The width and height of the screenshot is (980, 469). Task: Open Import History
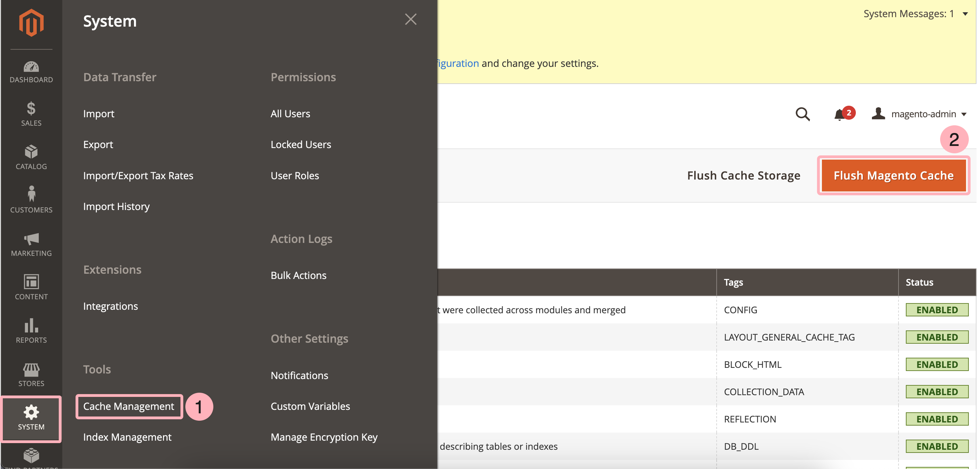[116, 206]
